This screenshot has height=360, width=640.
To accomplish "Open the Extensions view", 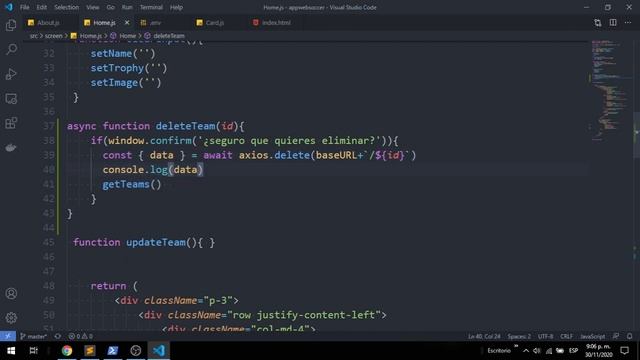I will [11, 123].
